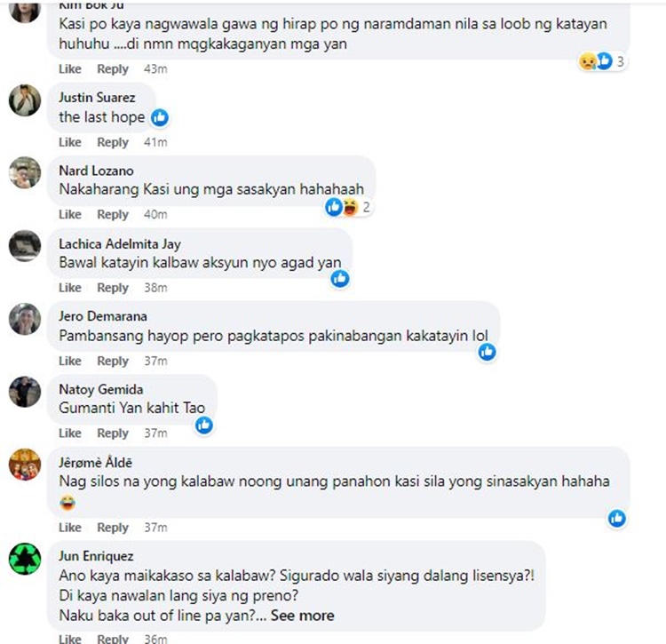Click Jun Enriquez's green recycle avatar

click(25, 559)
